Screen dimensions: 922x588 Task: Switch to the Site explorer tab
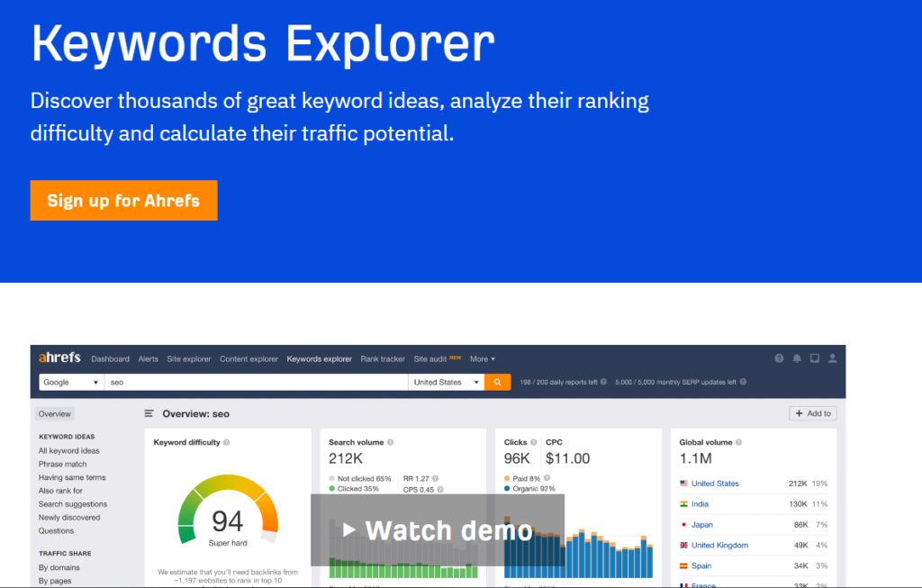(x=189, y=358)
